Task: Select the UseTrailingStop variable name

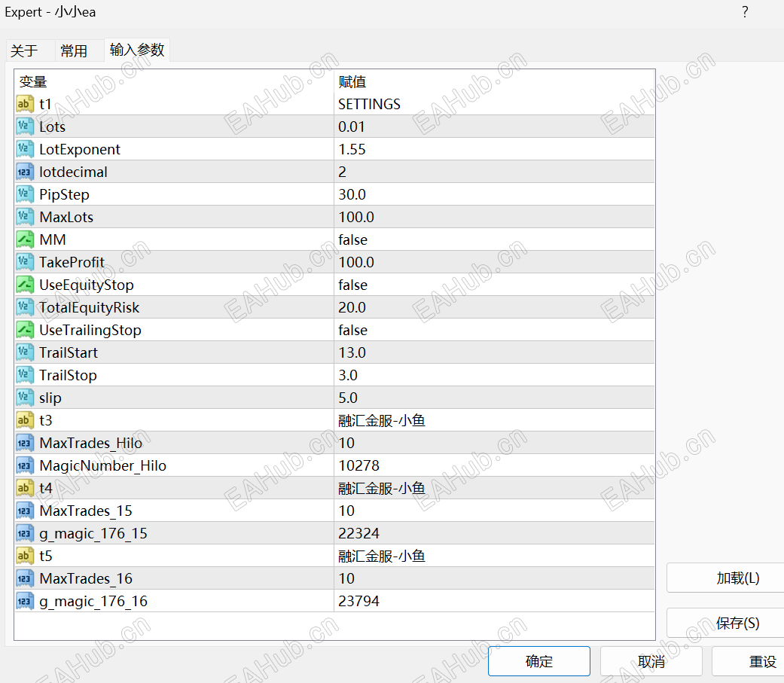Action: [x=90, y=330]
